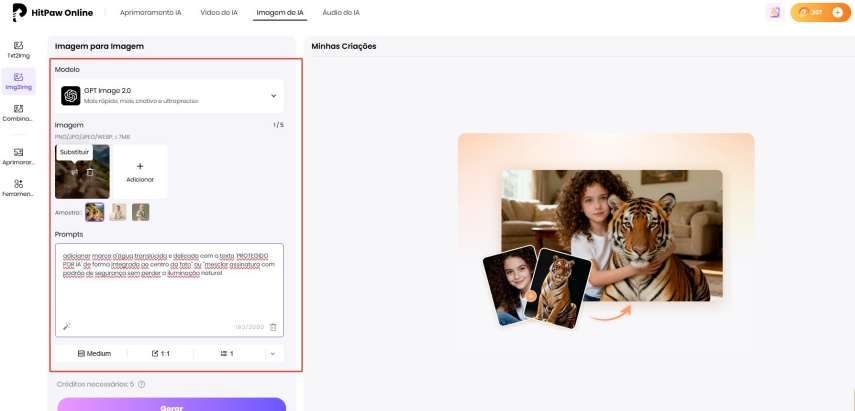Click the plus icon to add credits
The width and height of the screenshot is (855, 411).
click(x=838, y=12)
